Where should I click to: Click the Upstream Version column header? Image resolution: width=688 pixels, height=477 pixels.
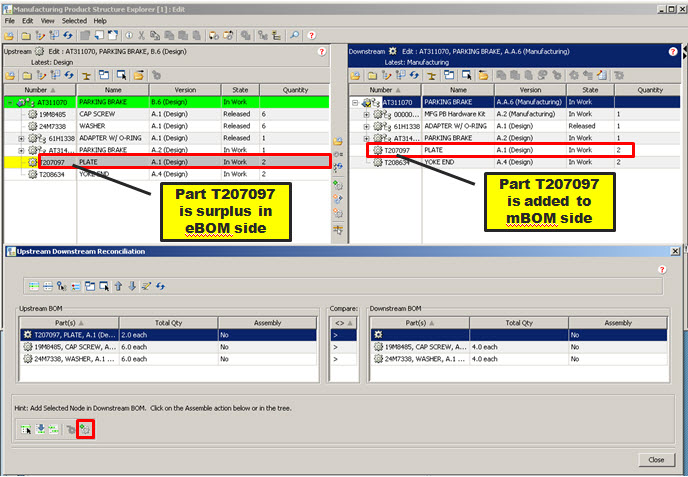(185, 90)
